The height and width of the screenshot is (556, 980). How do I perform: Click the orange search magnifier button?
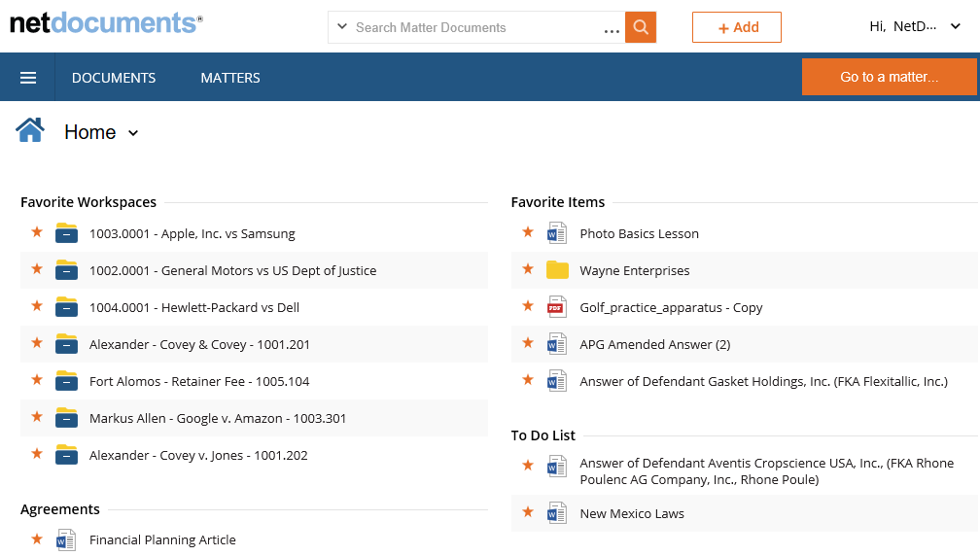(x=641, y=27)
